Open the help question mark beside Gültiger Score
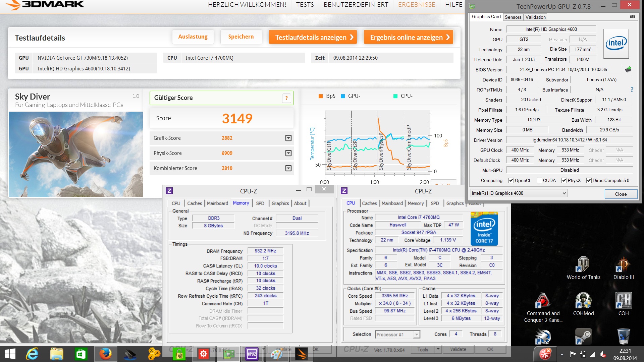This screenshot has height=362, width=644. pos(286,98)
